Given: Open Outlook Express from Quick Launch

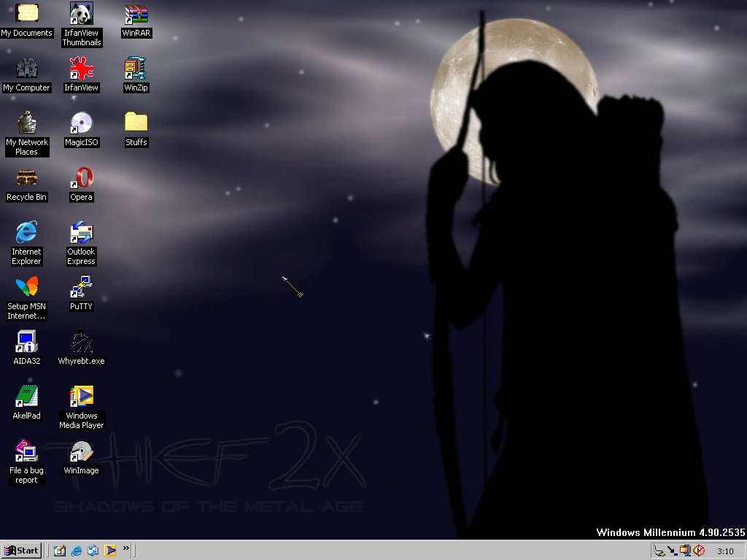Looking at the screenshot, I should click(x=93, y=551).
